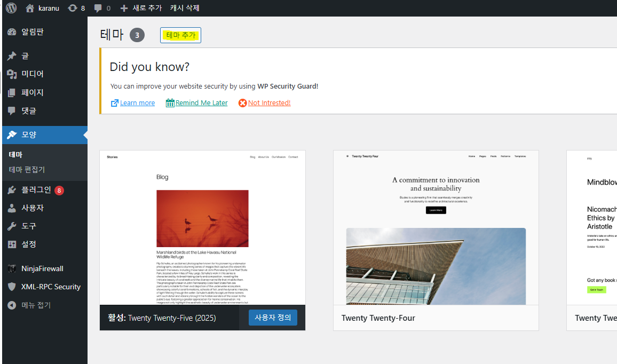Click the 페이지 pages icon

(12, 92)
